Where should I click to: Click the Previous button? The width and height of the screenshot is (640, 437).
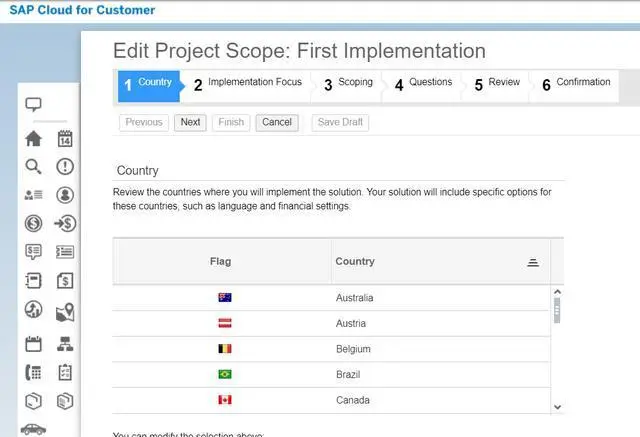click(144, 122)
